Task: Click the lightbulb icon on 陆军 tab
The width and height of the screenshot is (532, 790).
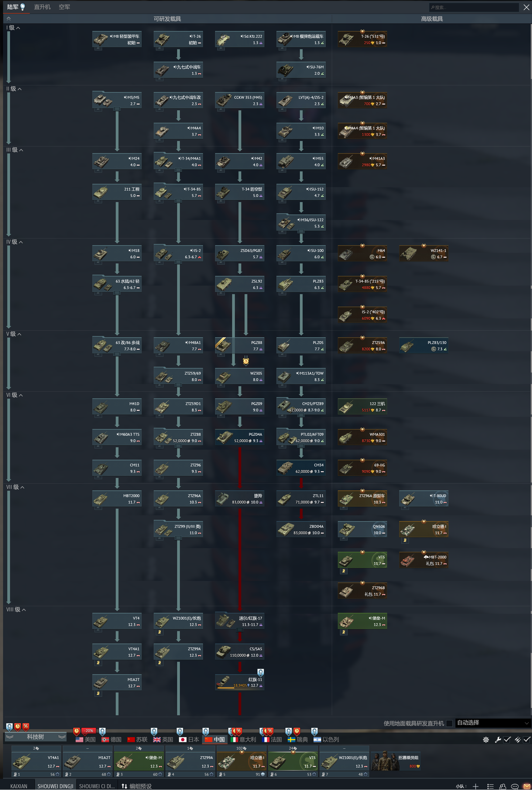Action: (23, 7)
